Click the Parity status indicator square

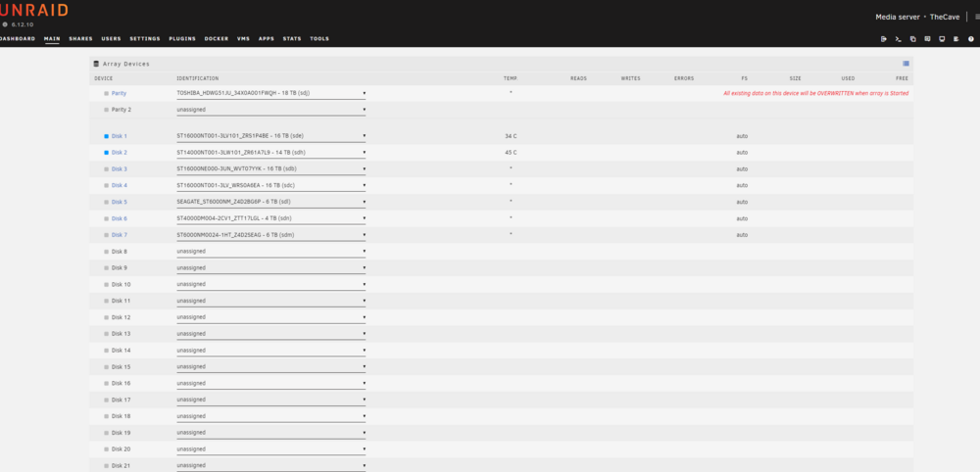(x=106, y=94)
